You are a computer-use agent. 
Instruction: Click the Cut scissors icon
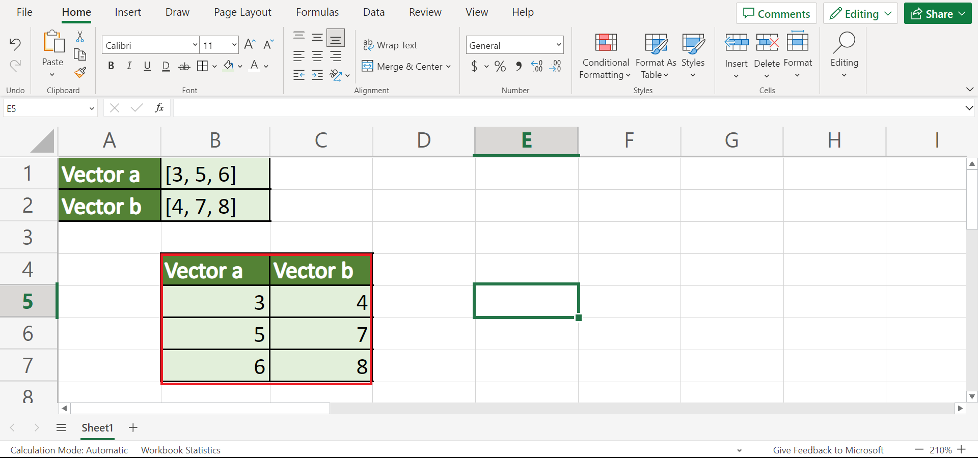click(x=80, y=37)
